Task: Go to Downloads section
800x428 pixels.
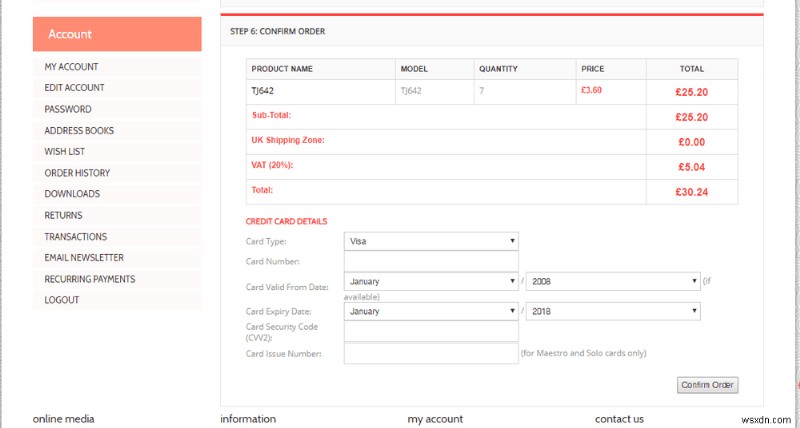Action: point(72,194)
